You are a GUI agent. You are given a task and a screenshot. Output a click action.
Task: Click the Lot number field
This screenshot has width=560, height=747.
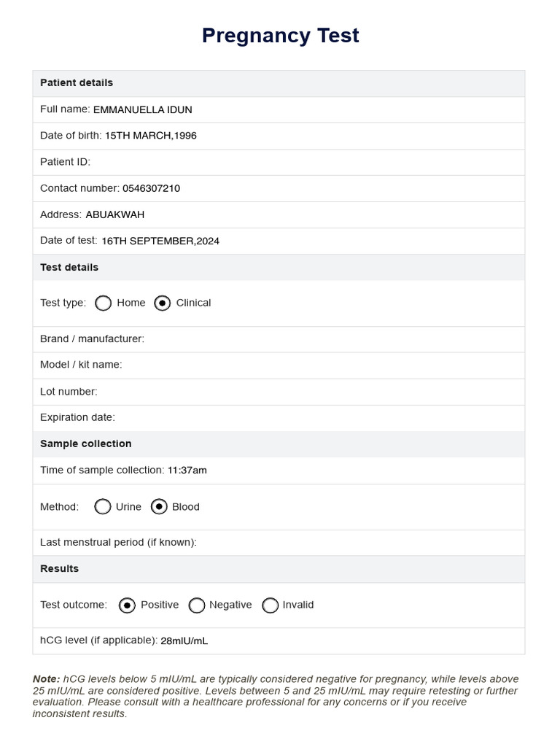point(311,392)
